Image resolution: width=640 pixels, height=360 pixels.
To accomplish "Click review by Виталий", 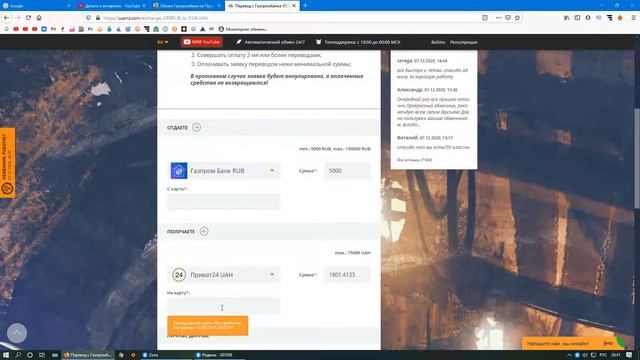I will tap(433, 142).
